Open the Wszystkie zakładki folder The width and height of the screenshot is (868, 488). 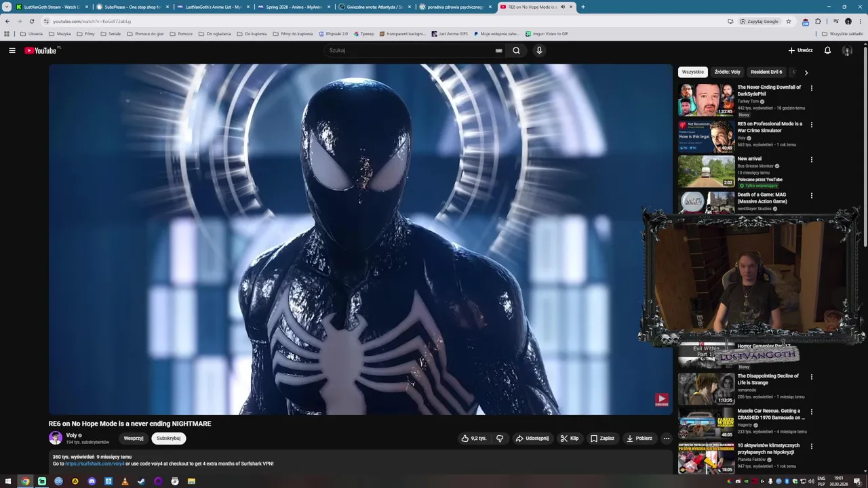842,34
